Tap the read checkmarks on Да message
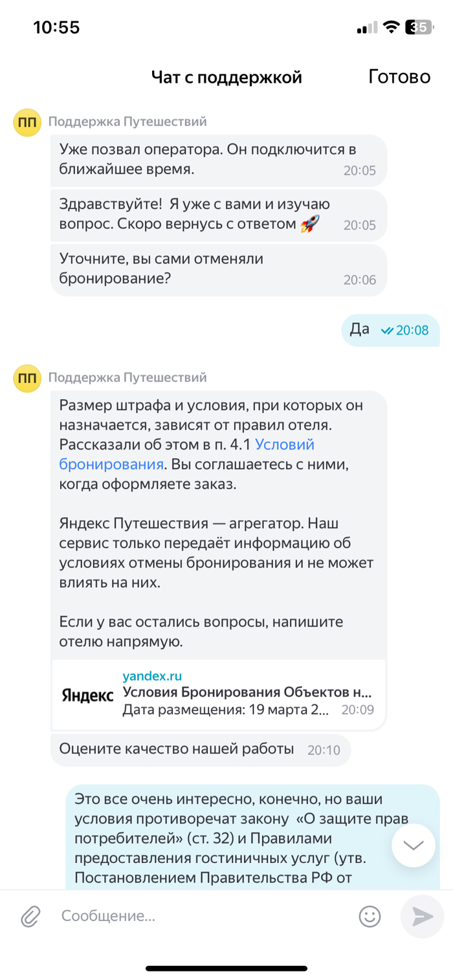Image resolution: width=453 pixels, height=980 pixels. pyautogui.click(x=387, y=331)
